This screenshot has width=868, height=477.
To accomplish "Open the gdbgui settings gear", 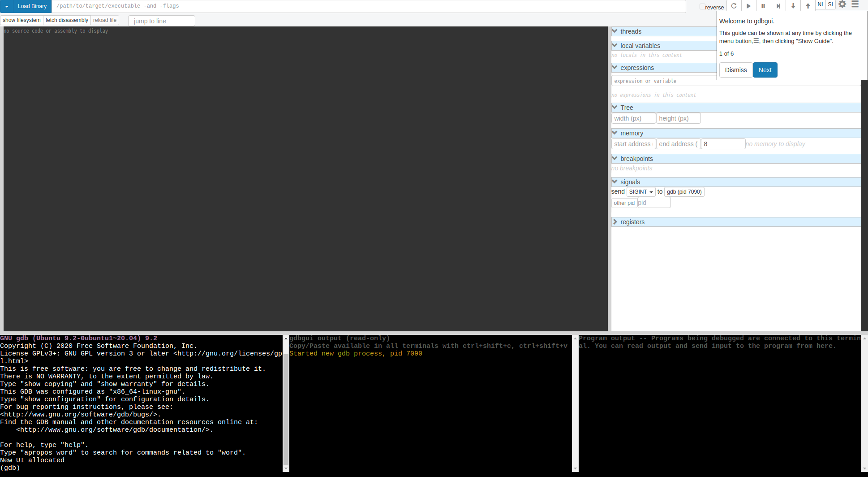I will coord(842,5).
